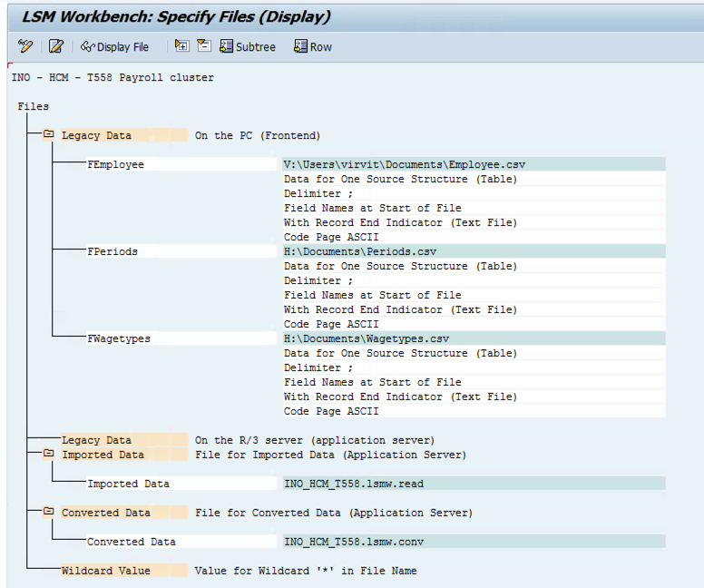The width and height of the screenshot is (704, 588).
Task: Click Field Names at Start of File under FEmployee
Action: [474, 208]
